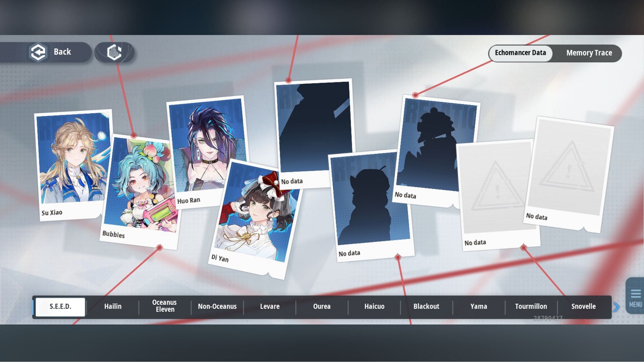
Task: Select the Ourea faction category
Action: 322,306
